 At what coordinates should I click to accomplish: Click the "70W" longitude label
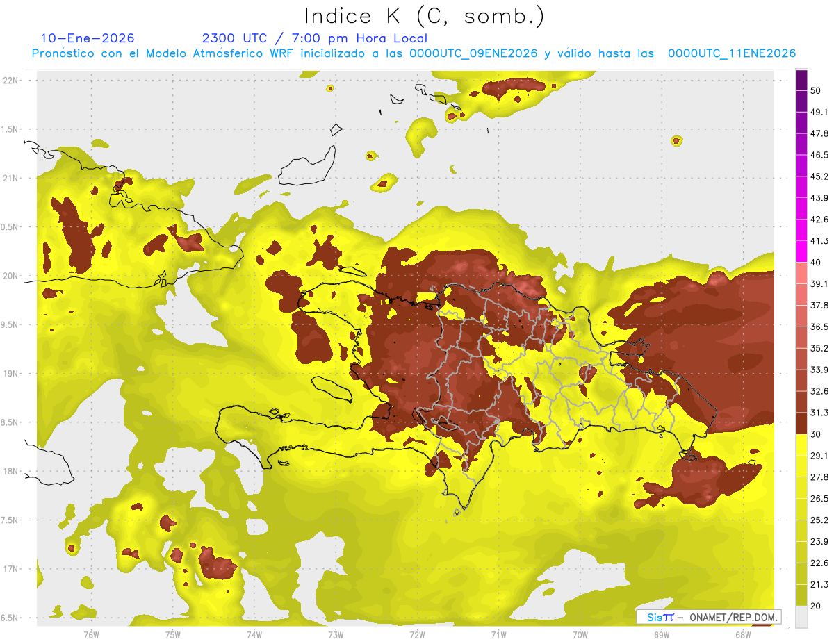coord(580,635)
